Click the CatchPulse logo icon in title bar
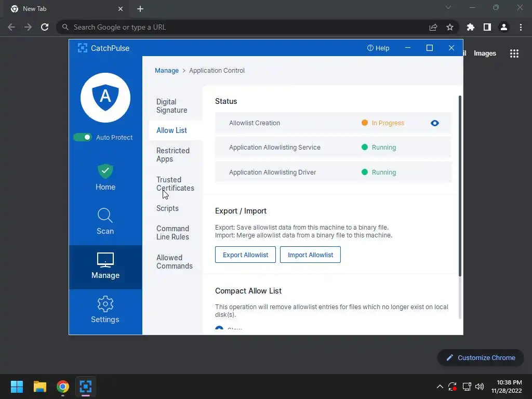532x399 pixels. (x=83, y=48)
